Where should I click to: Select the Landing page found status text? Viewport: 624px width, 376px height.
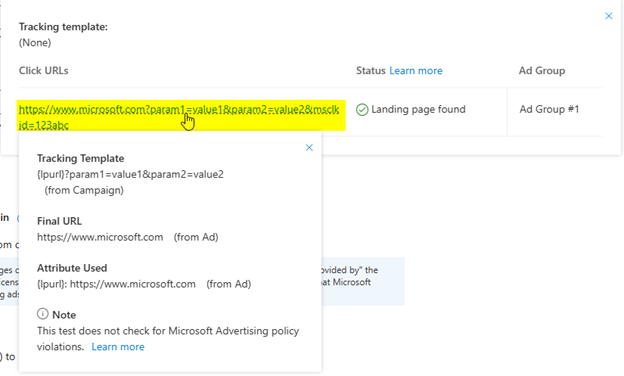point(418,109)
